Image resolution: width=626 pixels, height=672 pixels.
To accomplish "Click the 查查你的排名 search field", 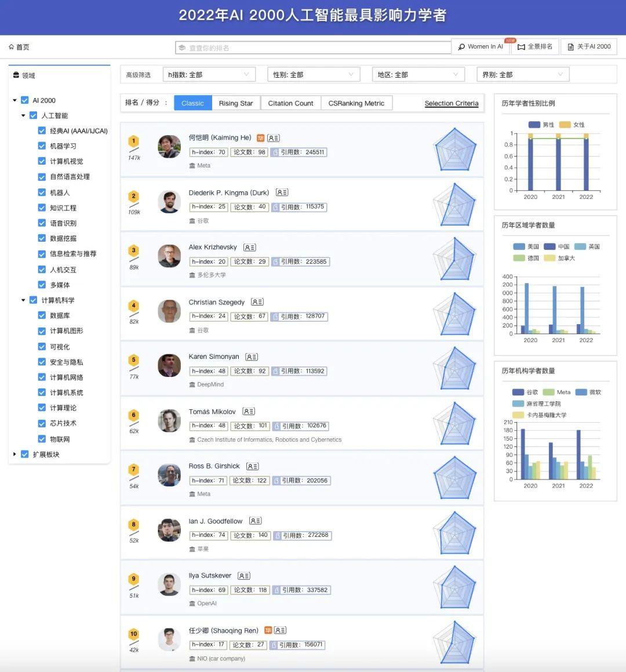I will (313, 46).
